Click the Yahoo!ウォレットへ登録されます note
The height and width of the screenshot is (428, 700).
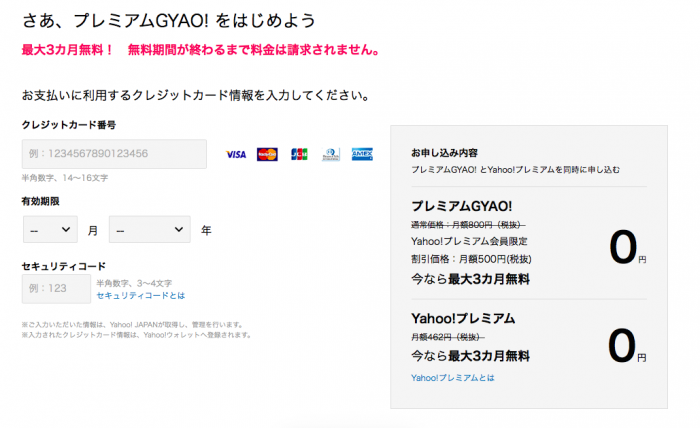136,335
